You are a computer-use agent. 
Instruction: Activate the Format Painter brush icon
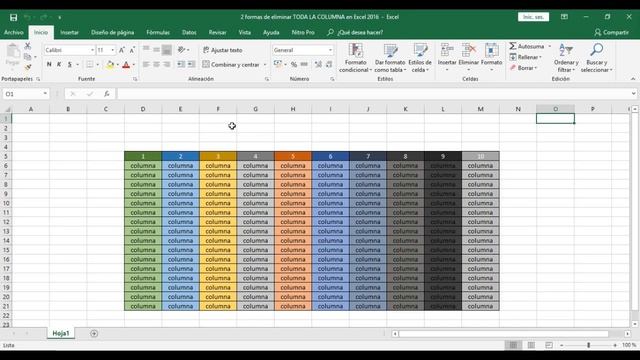coord(28,67)
